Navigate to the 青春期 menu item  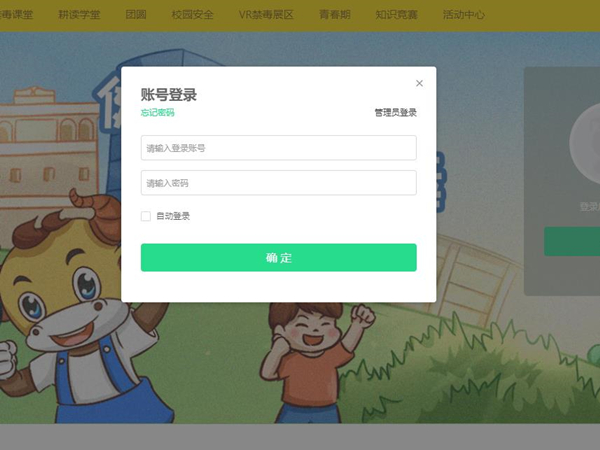click(335, 15)
